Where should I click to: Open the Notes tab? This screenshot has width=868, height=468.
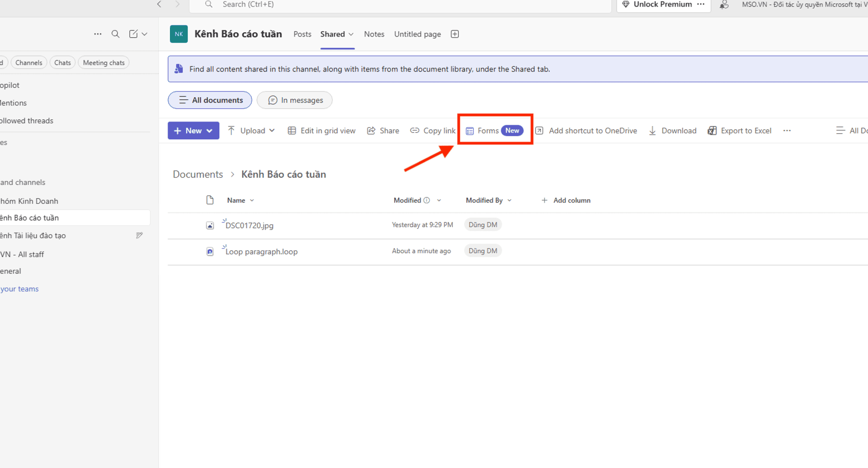[374, 34]
